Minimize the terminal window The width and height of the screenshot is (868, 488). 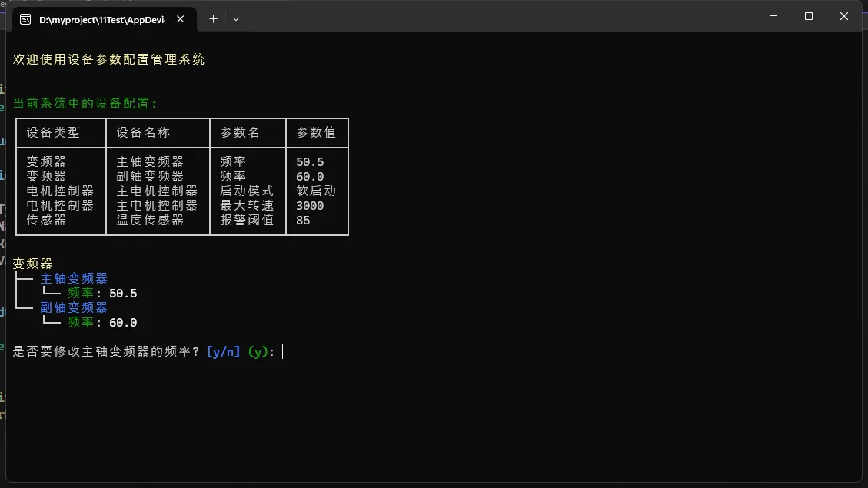pyautogui.click(x=773, y=16)
